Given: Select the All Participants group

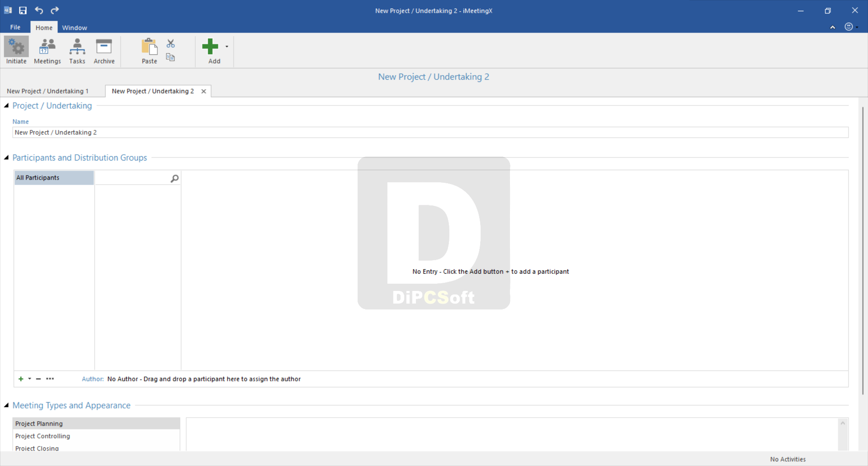Looking at the screenshot, I should pyautogui.click(x=54, y=178).
